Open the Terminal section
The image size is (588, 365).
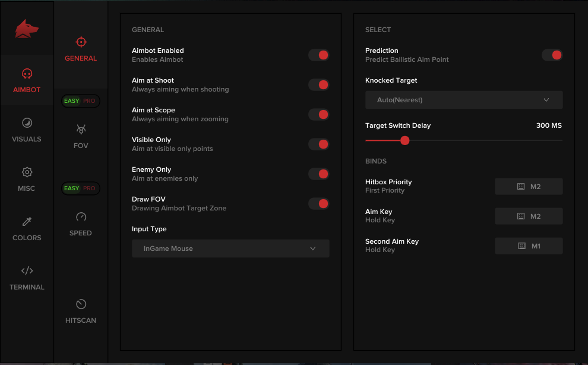pyautogui.click(x=26, y=278)
